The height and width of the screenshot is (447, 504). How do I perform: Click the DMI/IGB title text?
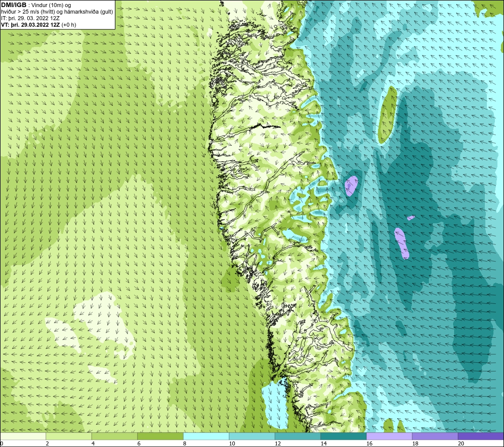[x=14, y=5]
